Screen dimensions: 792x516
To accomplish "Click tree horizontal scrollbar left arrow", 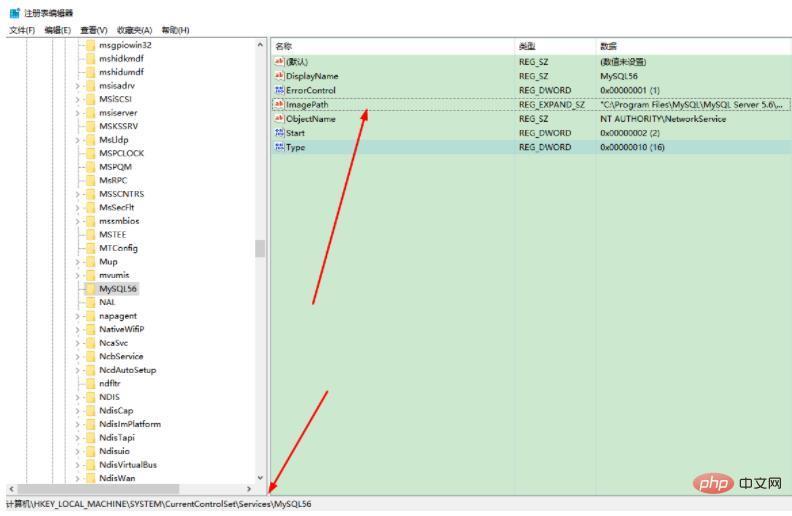I will pyautogui.click(x=12, y=489).
